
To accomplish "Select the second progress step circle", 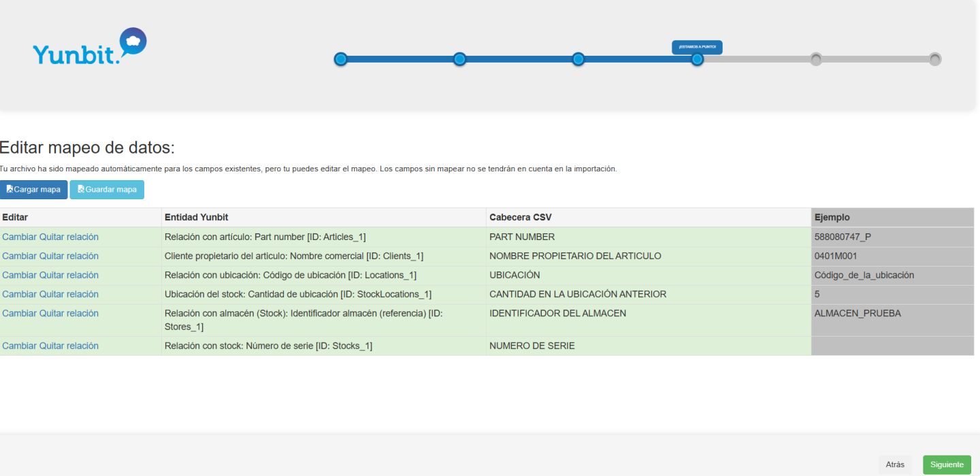I will pyautogui.click(x=460, y=59).
